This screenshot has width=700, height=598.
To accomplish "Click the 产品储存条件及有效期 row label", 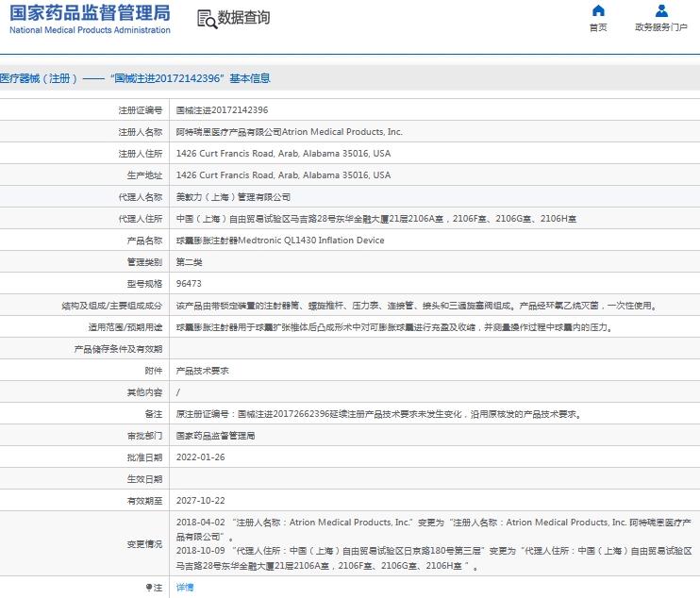I will pyautogui.click(x=118, y=349).
